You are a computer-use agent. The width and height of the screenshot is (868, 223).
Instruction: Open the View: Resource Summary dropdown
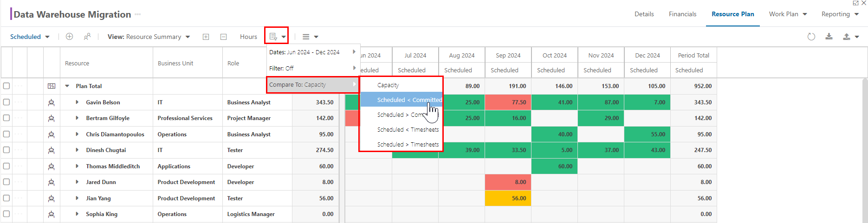(149, 37)
